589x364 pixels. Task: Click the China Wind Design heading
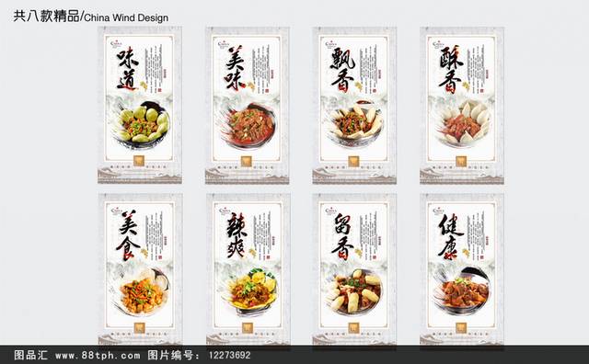[126, 17]
